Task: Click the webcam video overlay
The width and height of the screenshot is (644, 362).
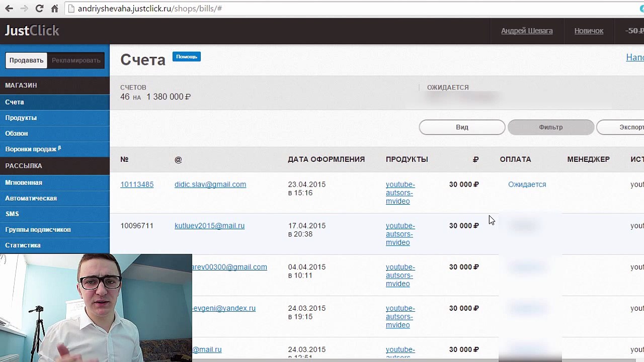Action: coord(96,308)
